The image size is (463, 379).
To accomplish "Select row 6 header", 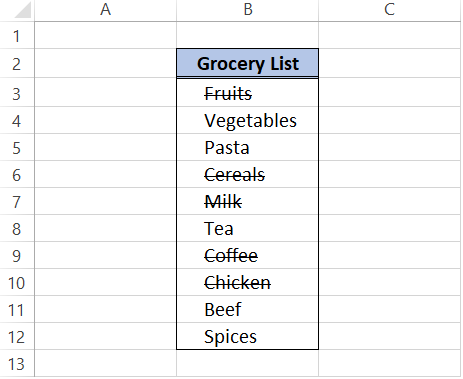I will coord(17,174).
